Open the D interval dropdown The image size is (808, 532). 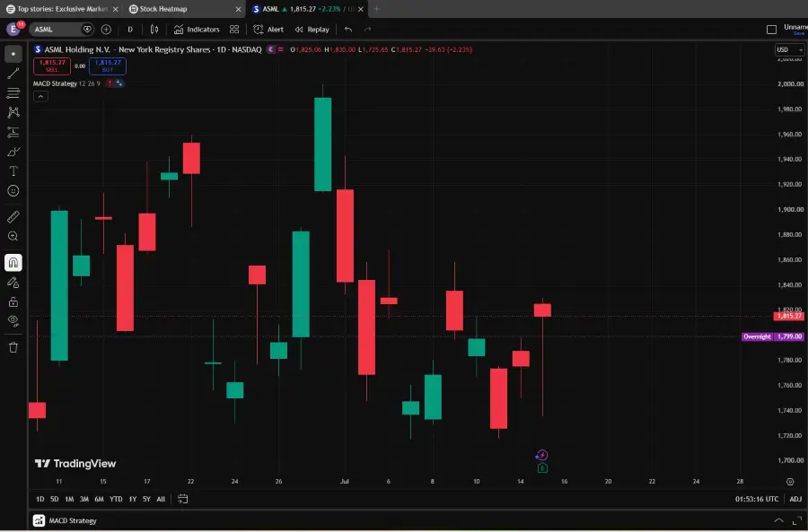click(130, 30)
